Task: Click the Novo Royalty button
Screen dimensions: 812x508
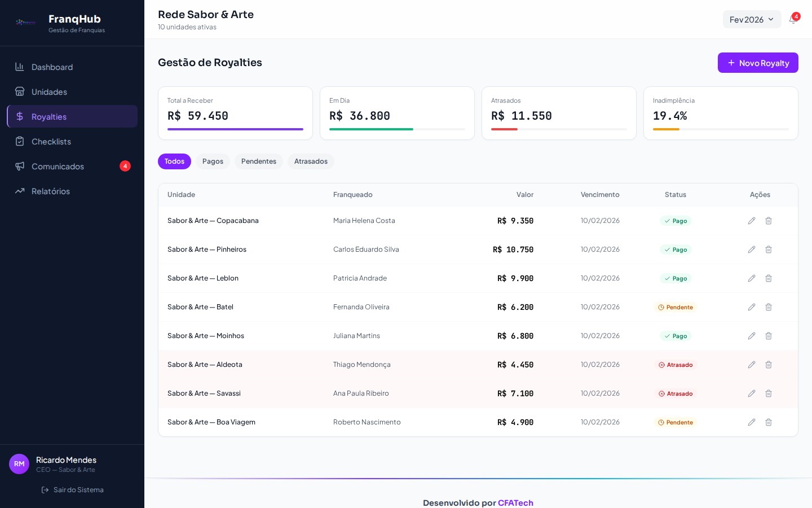Action: pyautogui.click(x=757, y=63)
